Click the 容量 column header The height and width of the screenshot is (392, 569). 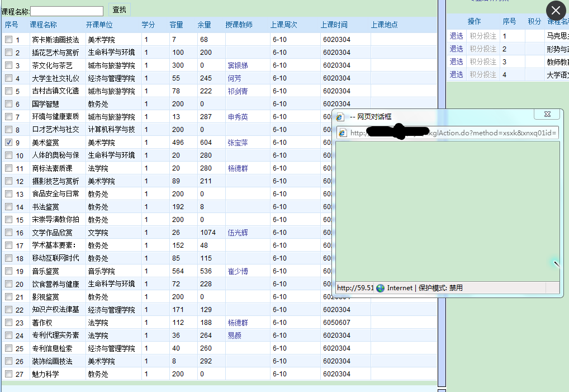click(x=176, y=25)
